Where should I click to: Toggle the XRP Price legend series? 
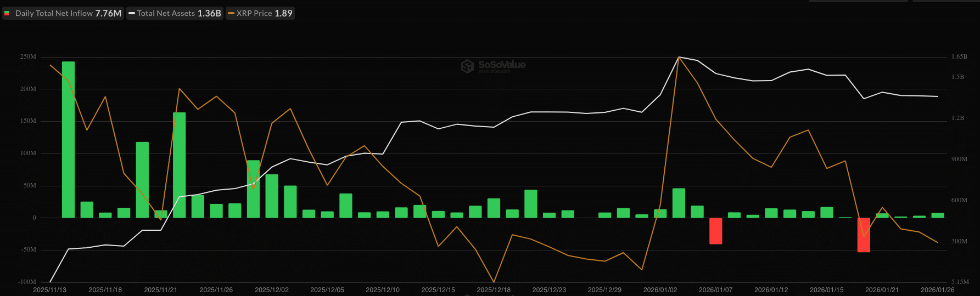point(260,13)
